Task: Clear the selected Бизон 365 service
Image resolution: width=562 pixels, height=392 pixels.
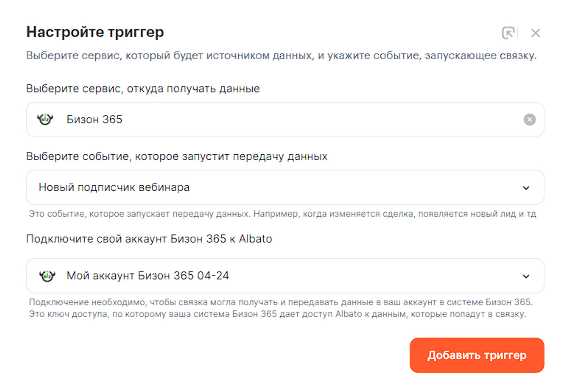Action: [529, 120]
